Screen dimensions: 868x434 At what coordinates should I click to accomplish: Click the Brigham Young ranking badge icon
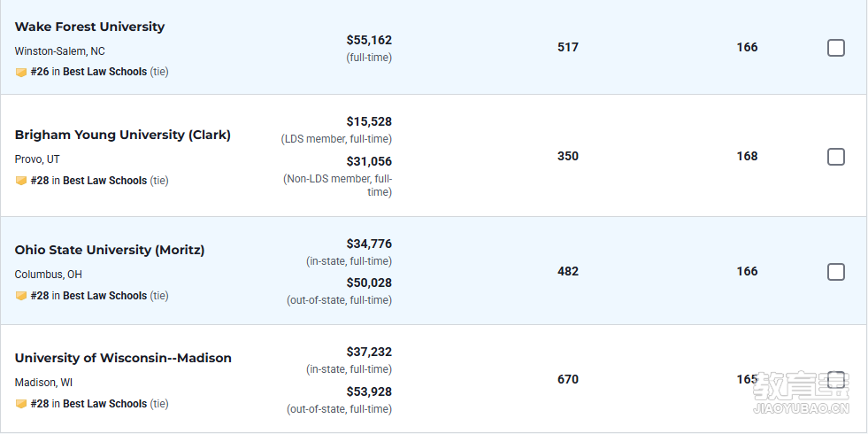pyautogui.click(x=21, y=181)
